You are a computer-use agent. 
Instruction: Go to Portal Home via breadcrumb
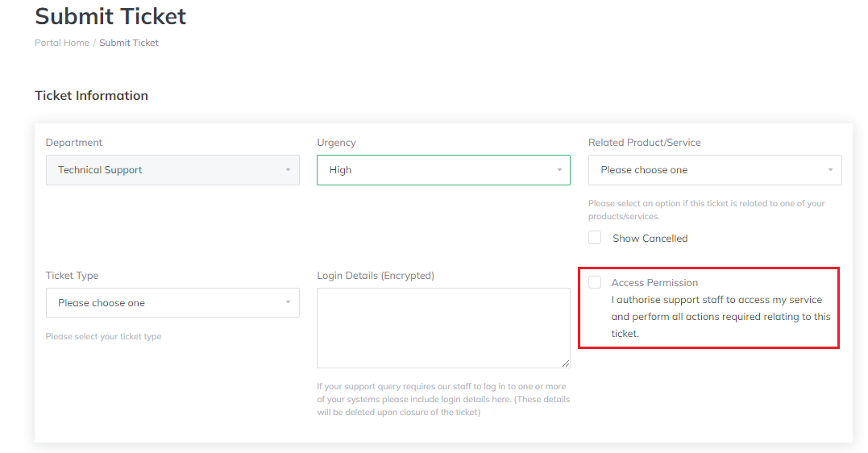tap(62, 43)
